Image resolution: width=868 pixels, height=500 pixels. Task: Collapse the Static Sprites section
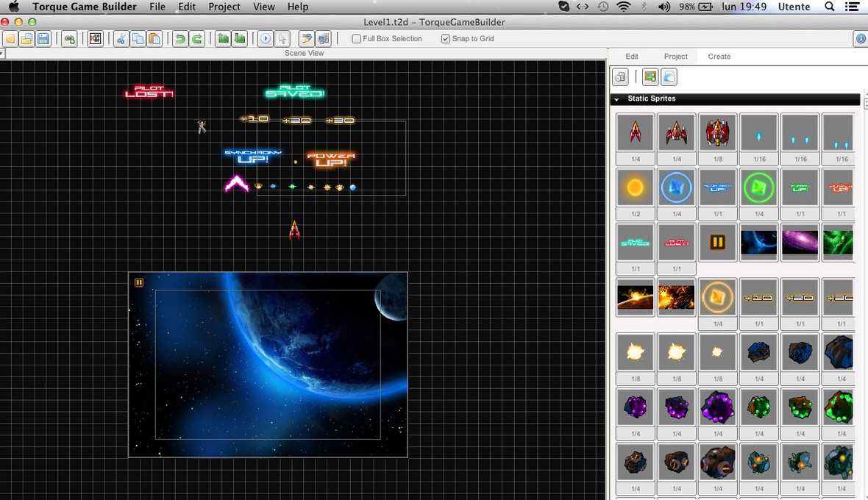616,99
